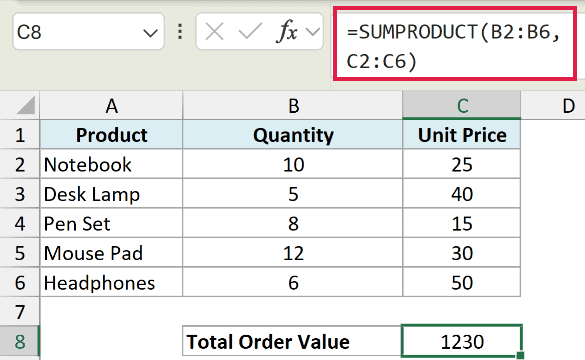Select the Pen Set cell
This screenshot has height=360, width=585.
pyautogui.click(x=111, y=223)
